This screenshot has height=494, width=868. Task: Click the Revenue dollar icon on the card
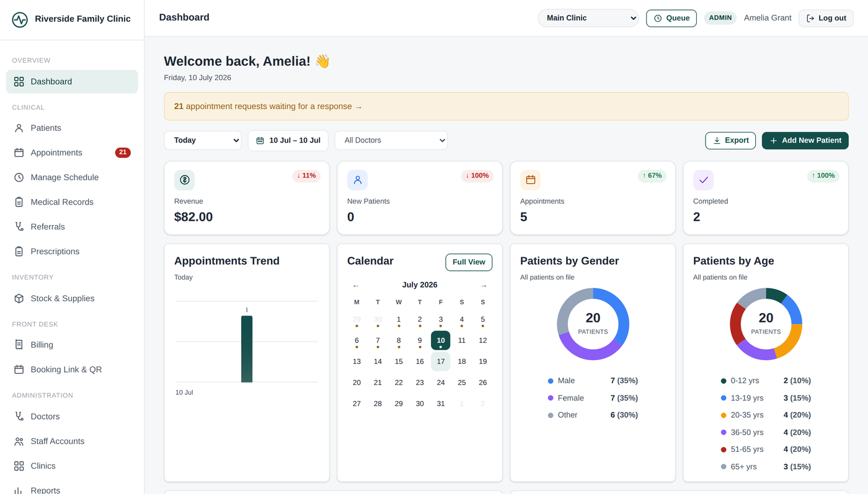pos(184,180)
